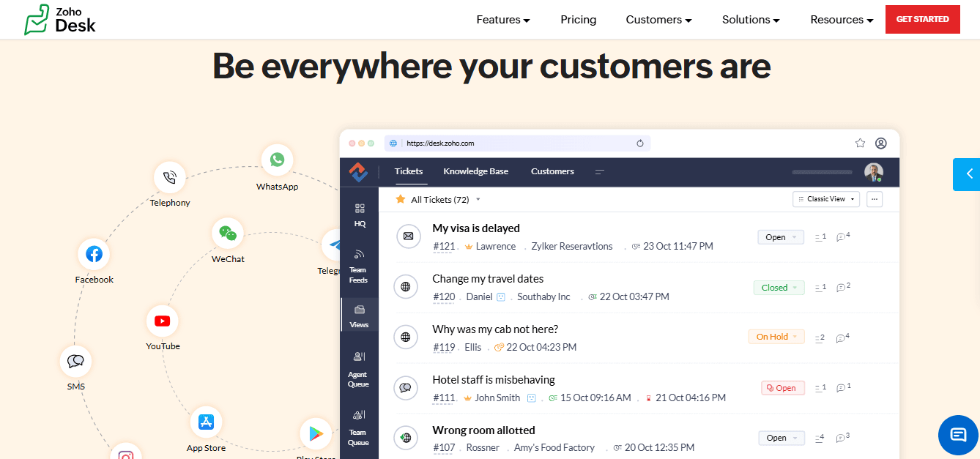Expand the Customers menu
Viewport: 980px width, 459px height.
[658, 20]
